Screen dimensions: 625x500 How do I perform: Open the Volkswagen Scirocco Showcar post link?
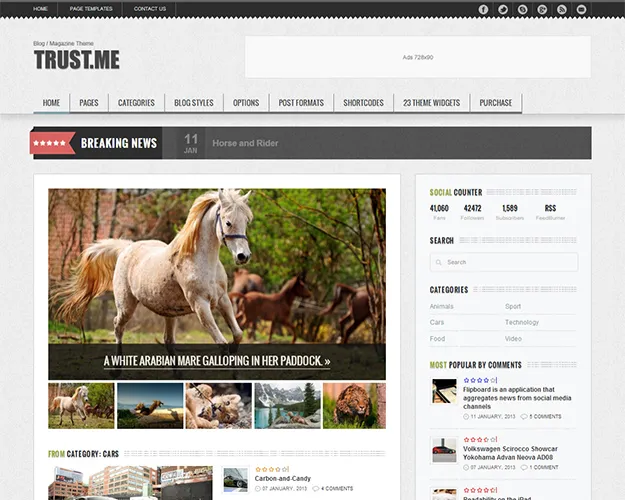tap(510, 453)
